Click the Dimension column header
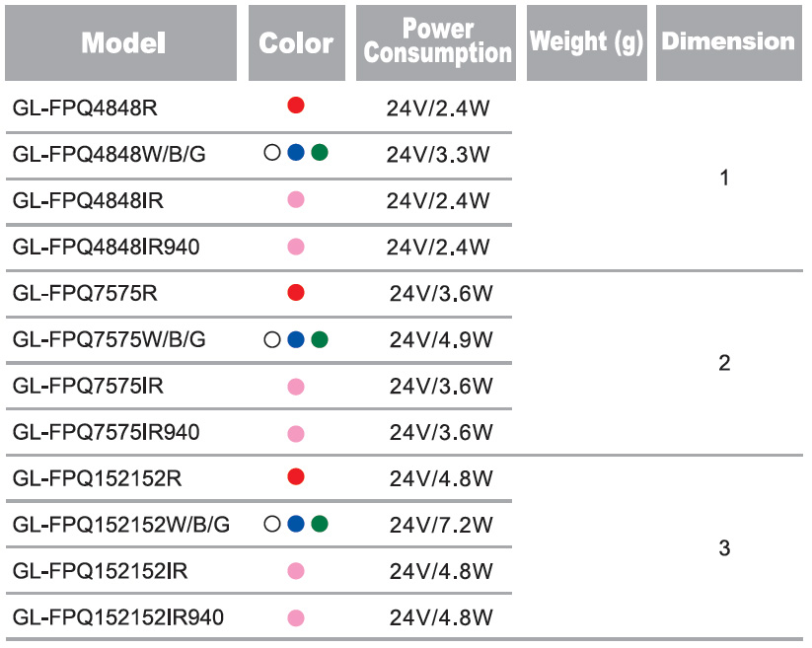 [728, 42]
